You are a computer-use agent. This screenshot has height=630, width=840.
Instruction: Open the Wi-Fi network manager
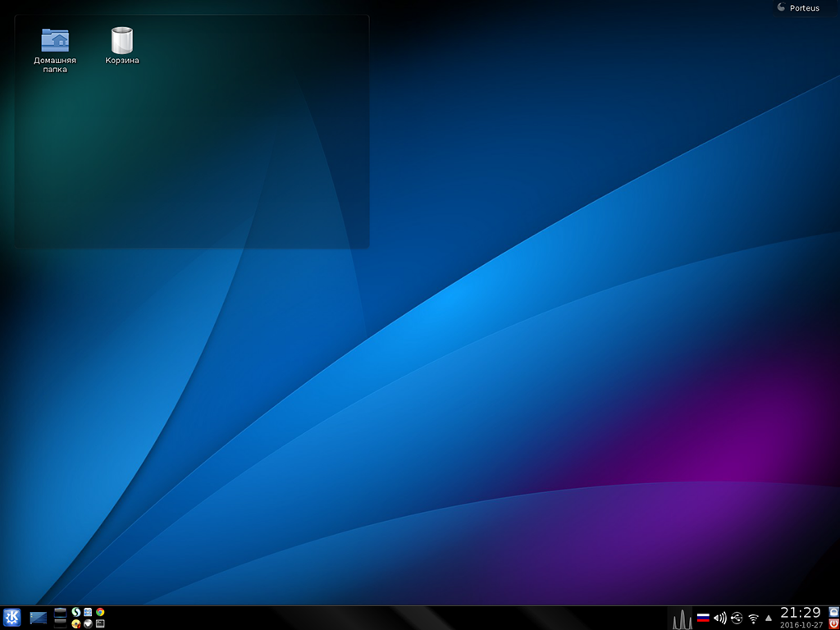pos(753,619)
